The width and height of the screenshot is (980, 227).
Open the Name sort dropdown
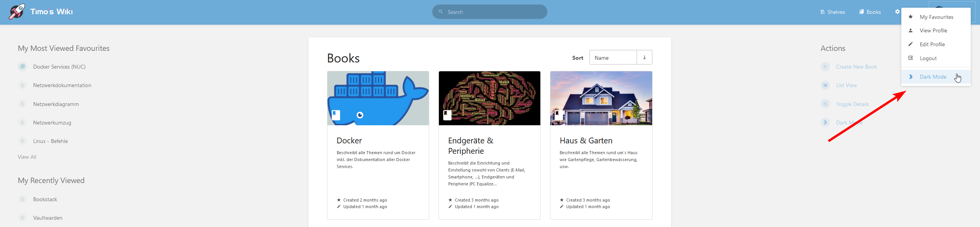613,57
